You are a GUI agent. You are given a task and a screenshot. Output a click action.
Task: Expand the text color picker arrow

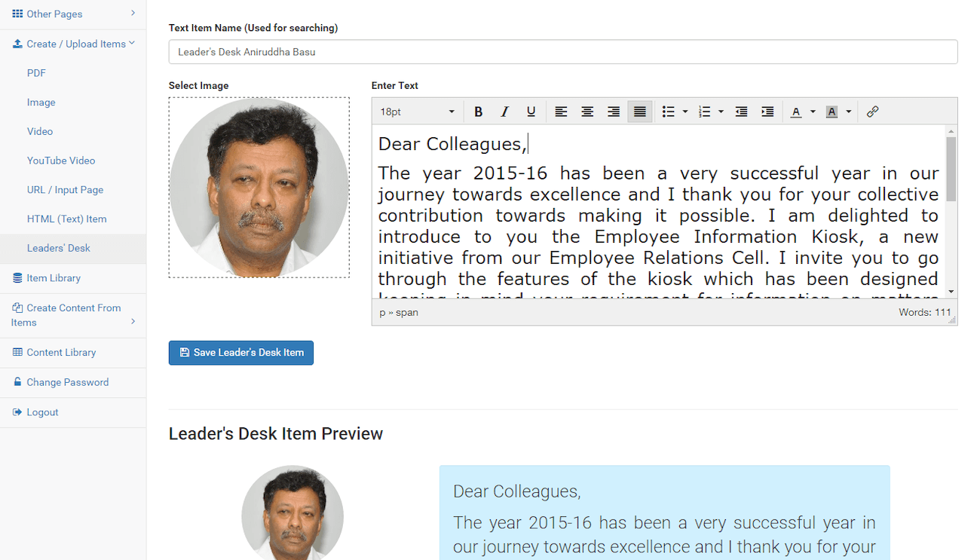[x=813, y=112]
